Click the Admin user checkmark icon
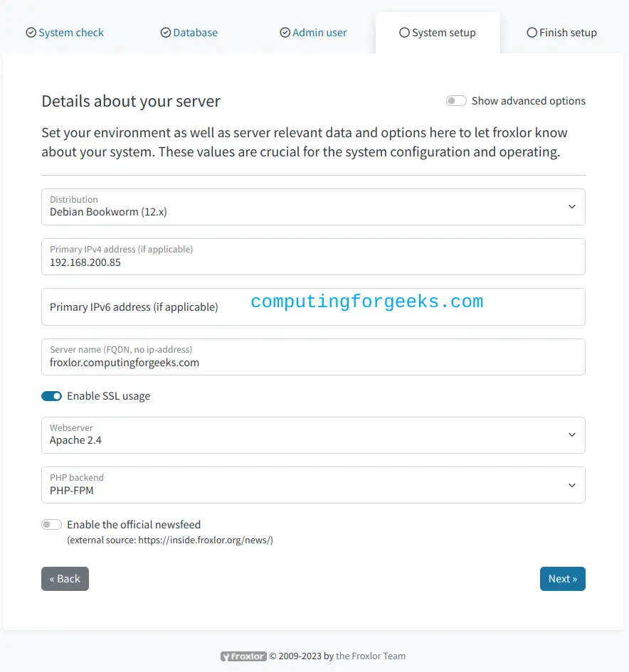Screen dimensions: 629x672 point(285,33)
